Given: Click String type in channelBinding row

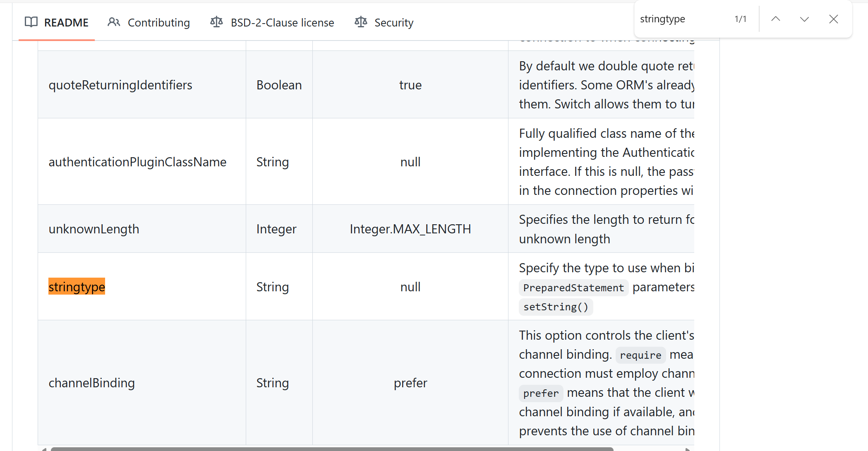Looking at the screenshot, I should pyautogui.click(x=273, y=383).
